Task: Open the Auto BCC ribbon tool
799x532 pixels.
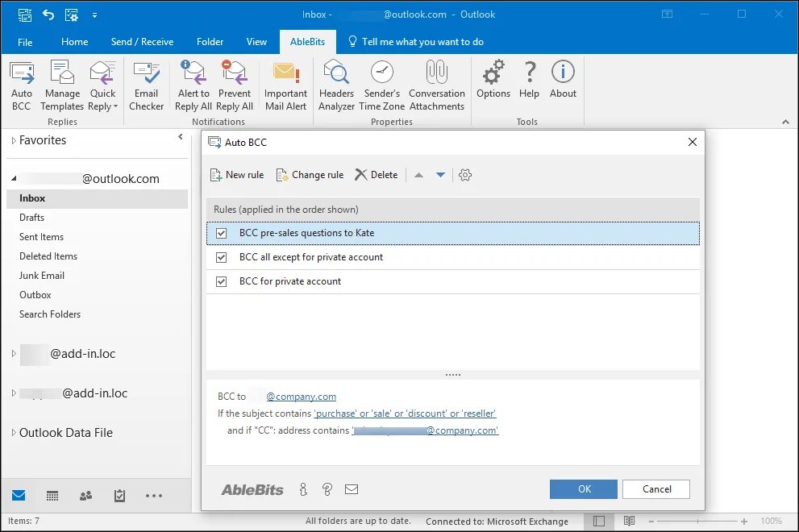Action: [22, 85]
